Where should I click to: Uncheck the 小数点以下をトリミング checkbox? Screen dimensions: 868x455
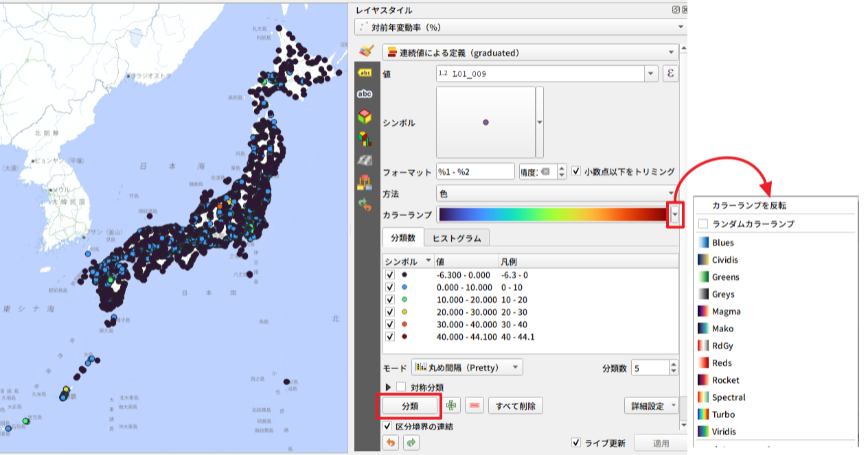[576, 172]
